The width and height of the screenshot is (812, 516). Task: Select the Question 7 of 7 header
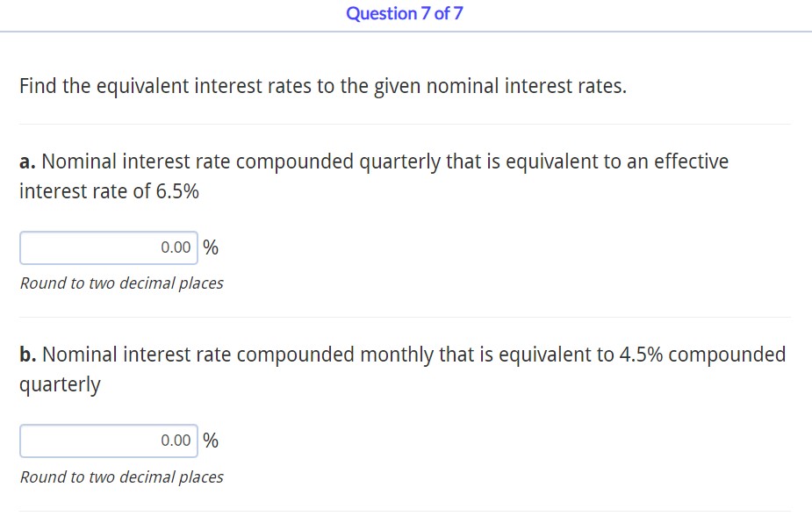pos(406,13)
